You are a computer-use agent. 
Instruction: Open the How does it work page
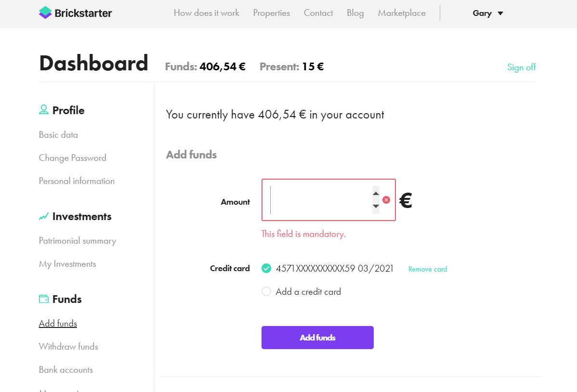(x=207, y=13)
